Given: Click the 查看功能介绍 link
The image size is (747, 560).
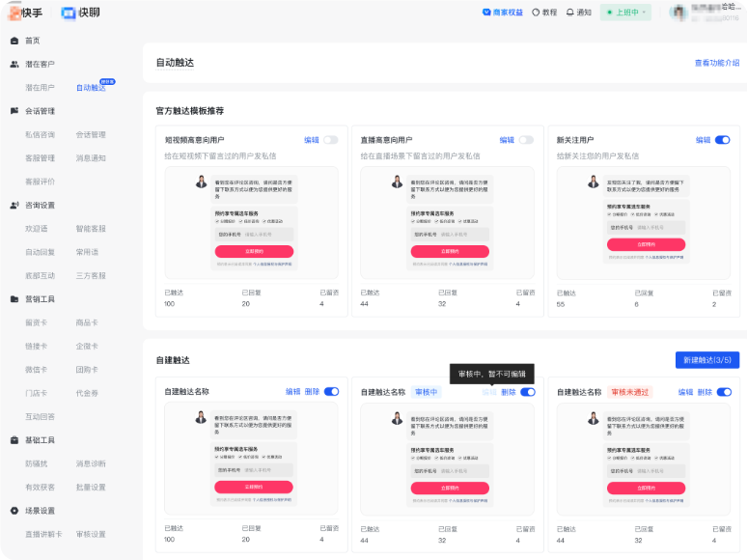Looking at the screenshot, I should coord(717,63).
